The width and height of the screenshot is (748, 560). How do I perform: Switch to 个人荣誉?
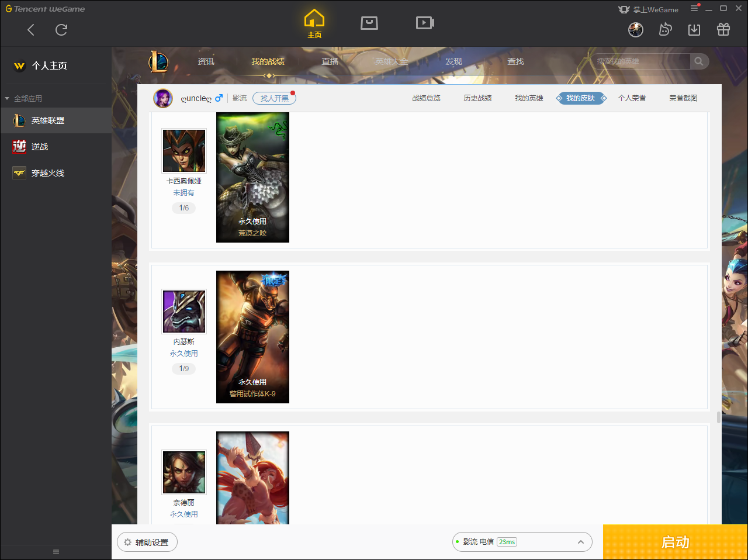click(x=632, y=98)
